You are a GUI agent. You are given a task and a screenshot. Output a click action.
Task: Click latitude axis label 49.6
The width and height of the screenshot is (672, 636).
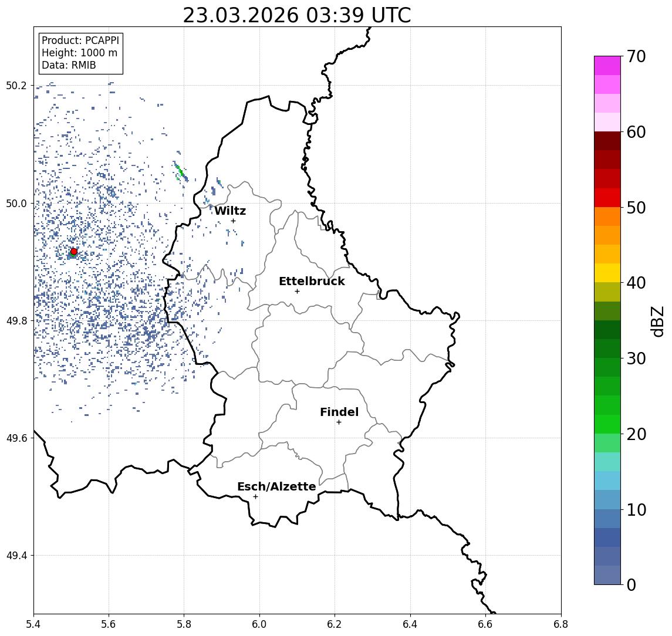pyautogui.click(x=16, y=438)
